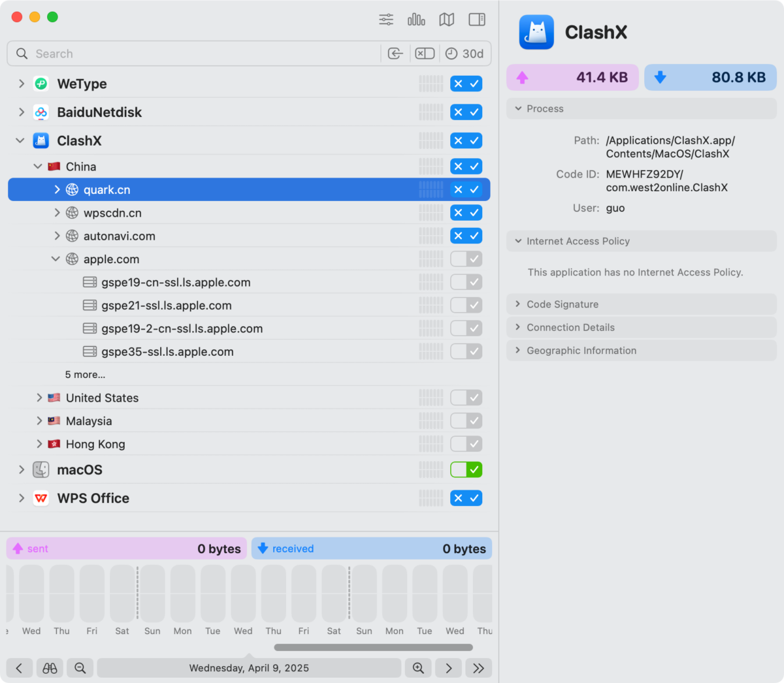Click the globe icon beside autonavi.com
784x683 pixels.
tap(73, 236)
